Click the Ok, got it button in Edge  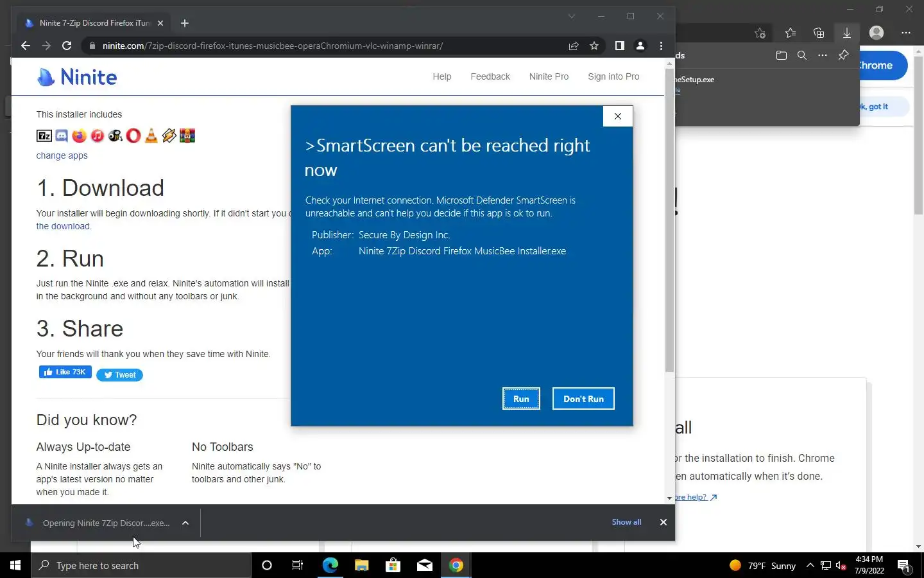coord(884,107)
